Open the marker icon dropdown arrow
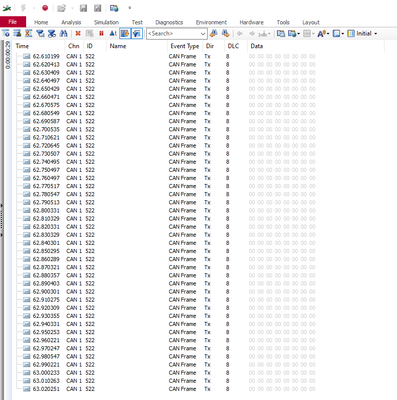This screenshot has height=400, width=397. 269,33
